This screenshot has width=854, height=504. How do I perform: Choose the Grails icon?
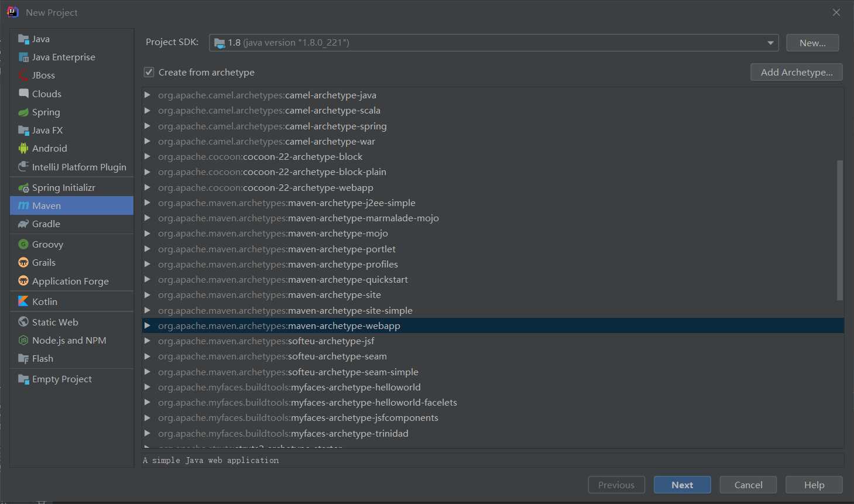[23, 263]
